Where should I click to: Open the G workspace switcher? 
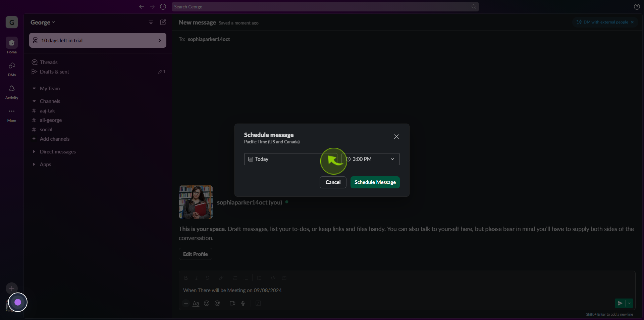pos(12,22)
